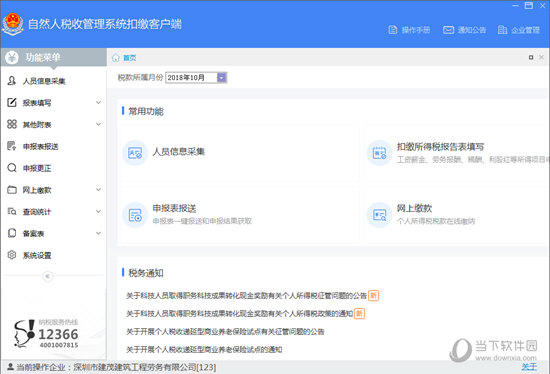Open 企业管理 building icon

click(x=502, y=30)
